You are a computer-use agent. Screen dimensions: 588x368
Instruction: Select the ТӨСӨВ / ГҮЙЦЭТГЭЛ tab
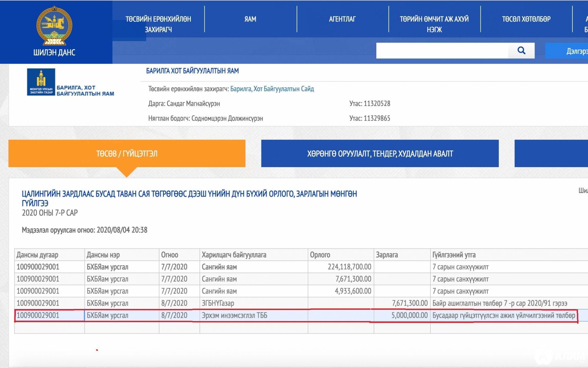(127, 153)
